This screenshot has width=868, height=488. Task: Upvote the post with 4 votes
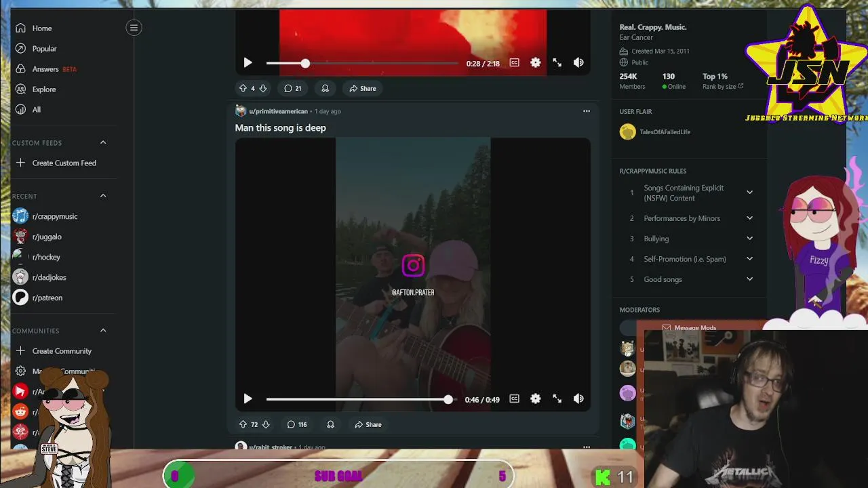[x=243, y=88]
